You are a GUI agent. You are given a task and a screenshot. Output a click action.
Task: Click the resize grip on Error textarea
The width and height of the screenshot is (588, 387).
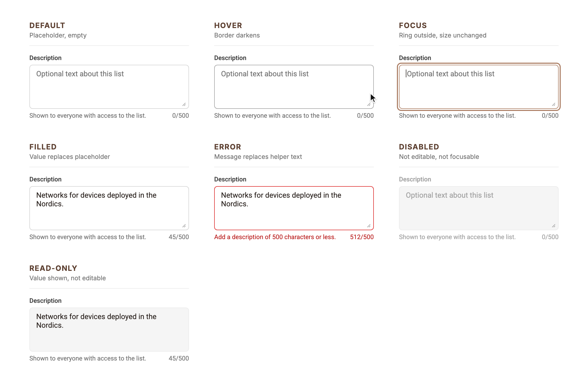(x=369, y=226)
